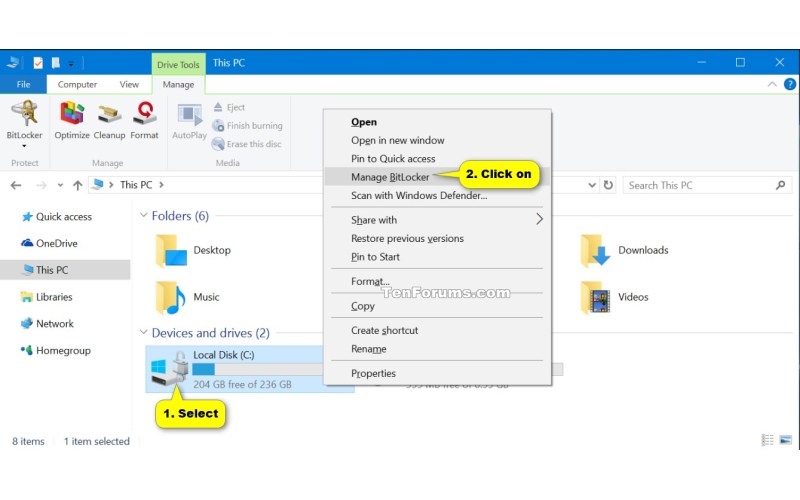Select Quick access in sidebar
Image resolution: width=800 pixels, height=500 pixels.
coord(57,217)
